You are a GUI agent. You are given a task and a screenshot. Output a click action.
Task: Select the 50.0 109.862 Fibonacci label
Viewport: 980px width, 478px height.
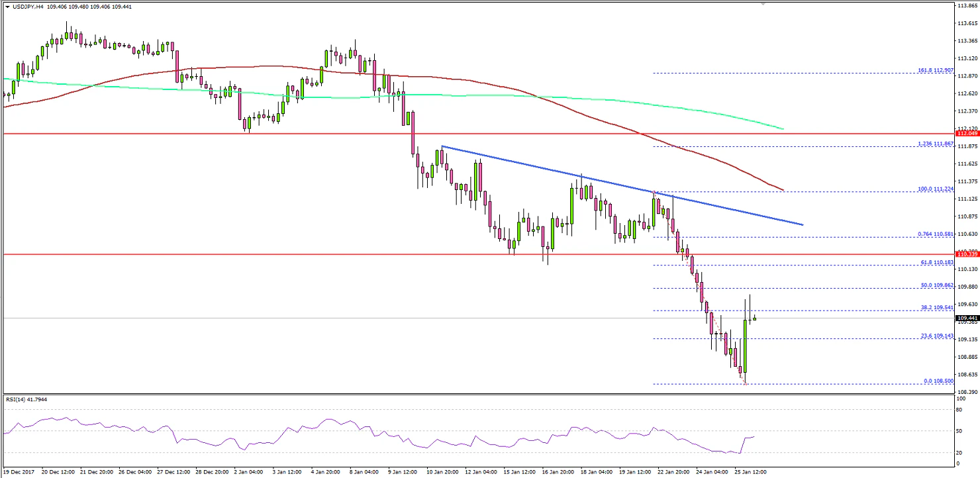click(x=936, y=285)
